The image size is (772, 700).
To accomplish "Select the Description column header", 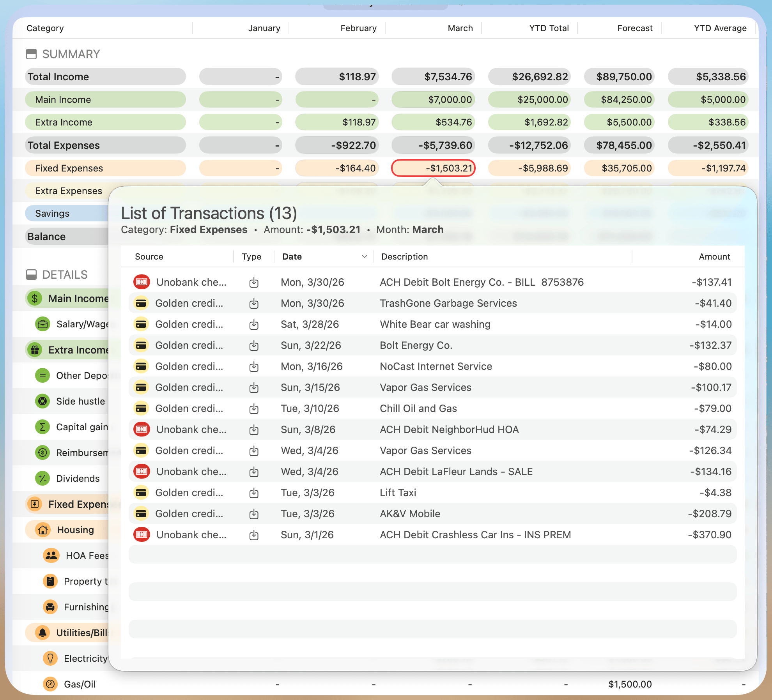I will point(404,256).
